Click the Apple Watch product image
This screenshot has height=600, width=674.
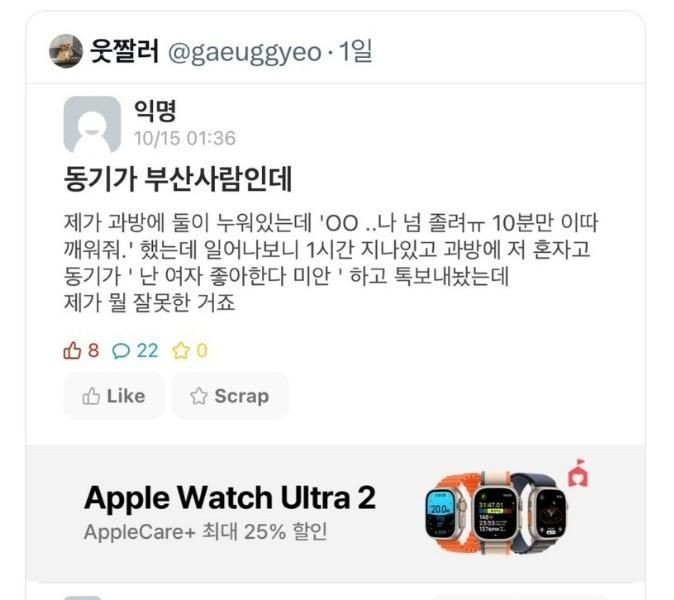click(496, 510)
